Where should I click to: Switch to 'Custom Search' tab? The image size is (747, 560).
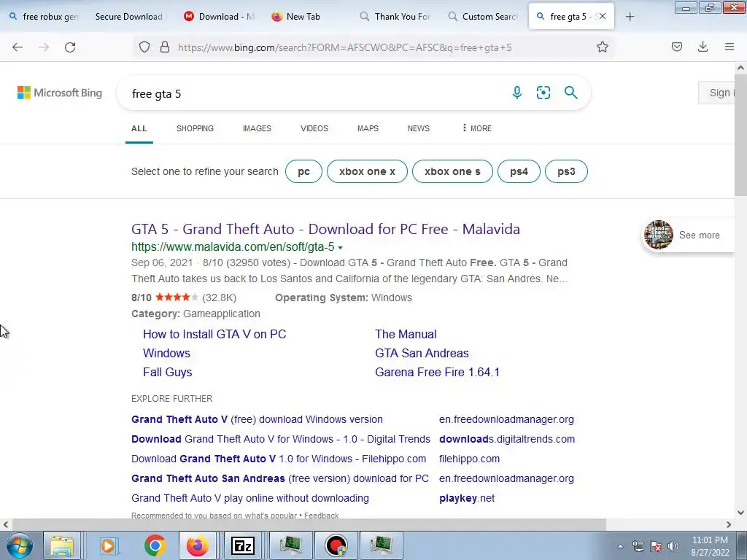tap(483, 17)
